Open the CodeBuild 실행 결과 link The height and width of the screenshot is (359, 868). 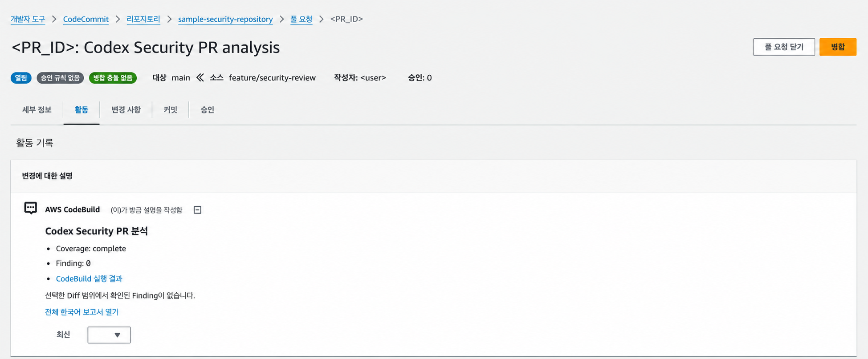point(89,278)
